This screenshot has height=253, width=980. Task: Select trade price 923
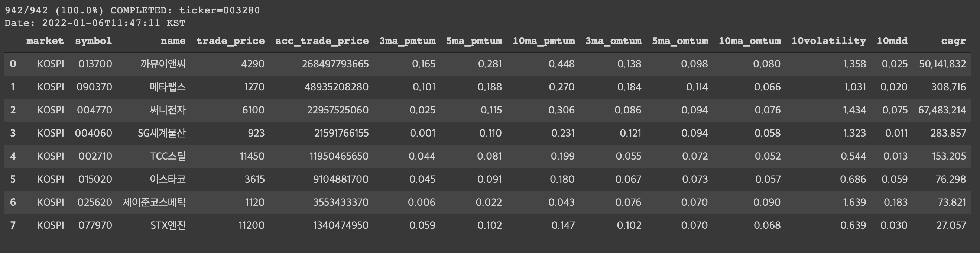pyautogui.click(x=256, y=133)
